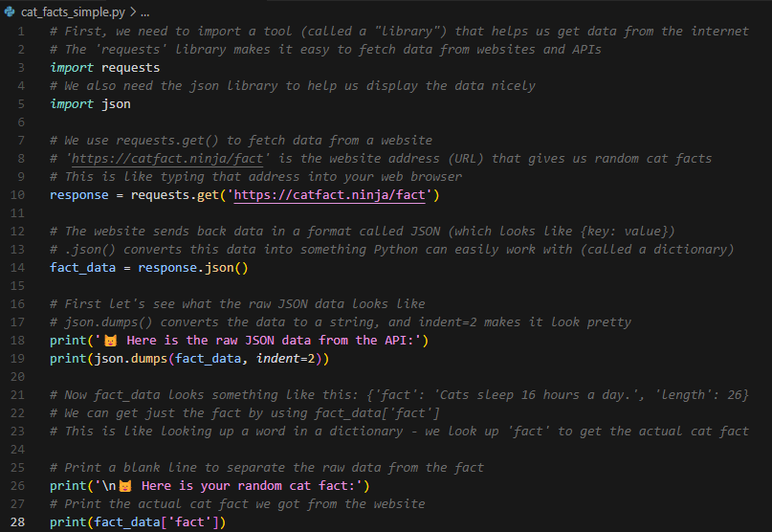Click the cat emoji in line 18 string
Screen dimensions: 772x532
(x=111, y=341)
